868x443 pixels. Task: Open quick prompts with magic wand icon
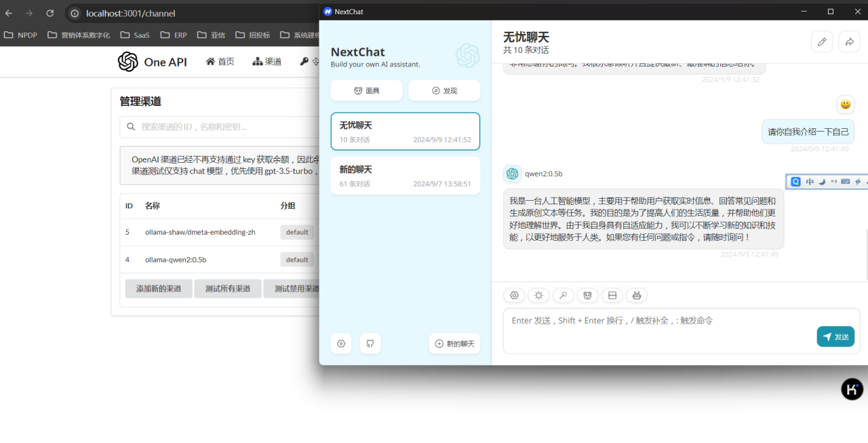coord(563,296)
